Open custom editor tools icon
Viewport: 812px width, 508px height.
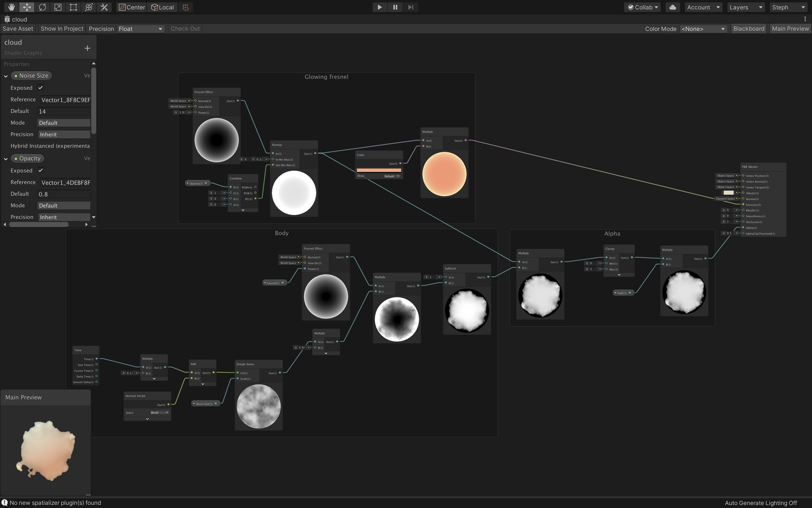click(104, 7)
